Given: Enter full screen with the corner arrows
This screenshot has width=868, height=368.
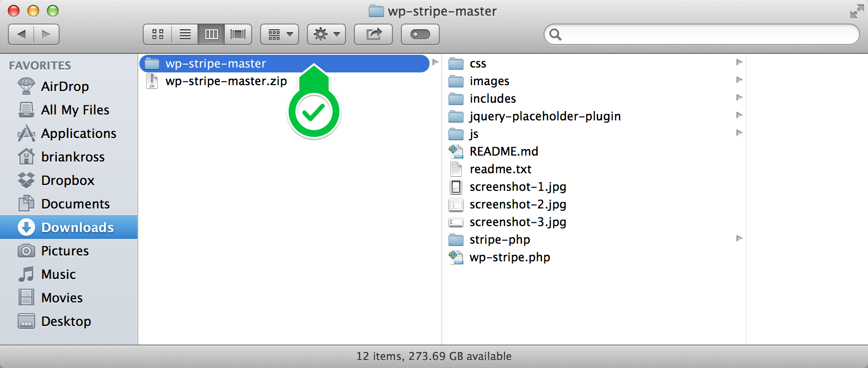Looking at the screenshot, I should [857, 11].
